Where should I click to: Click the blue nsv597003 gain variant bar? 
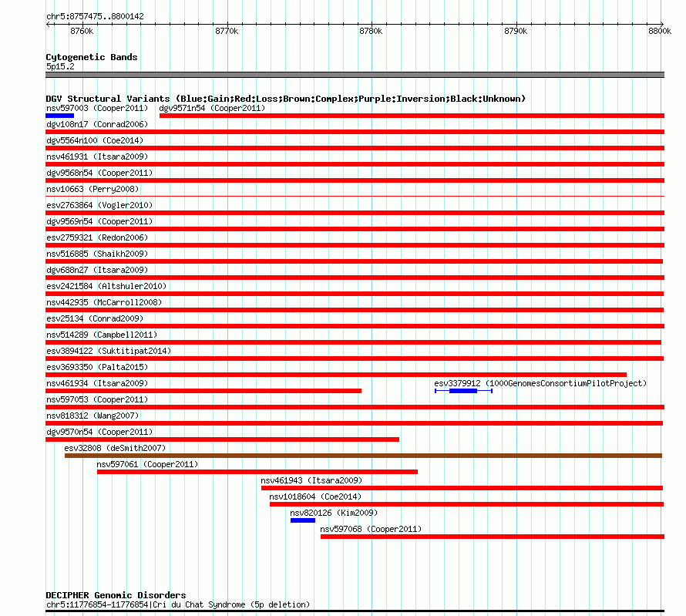pyautogui.click(x=59, y=116)
